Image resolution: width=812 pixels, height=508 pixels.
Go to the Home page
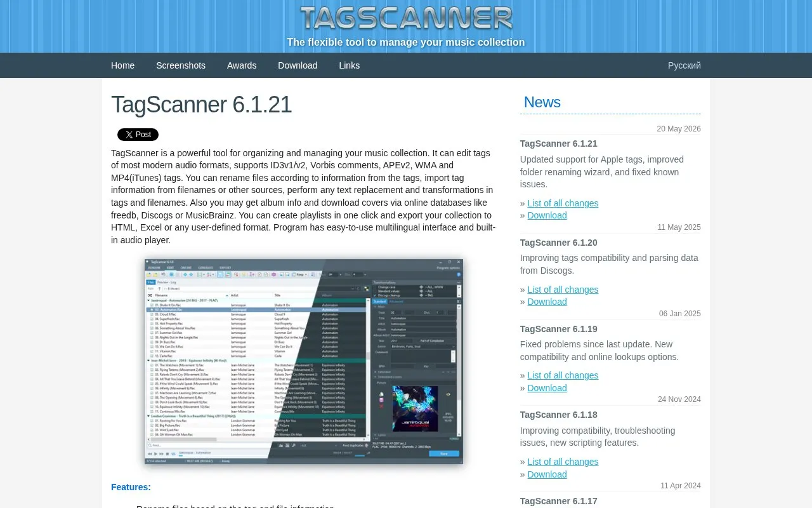pos(122,65)
